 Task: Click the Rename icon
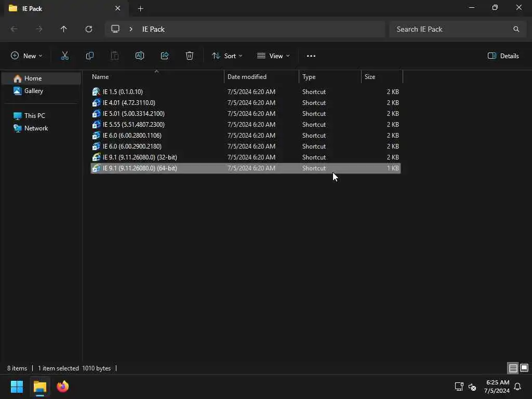139,56
